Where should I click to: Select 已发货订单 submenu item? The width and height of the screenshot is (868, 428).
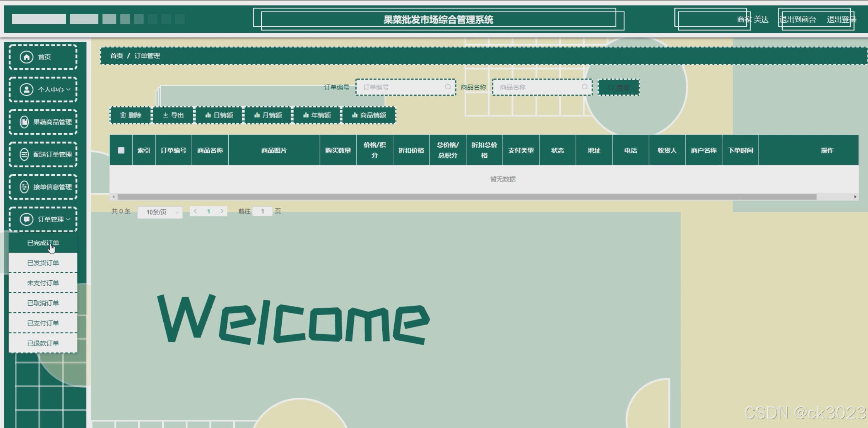(43, 263)
